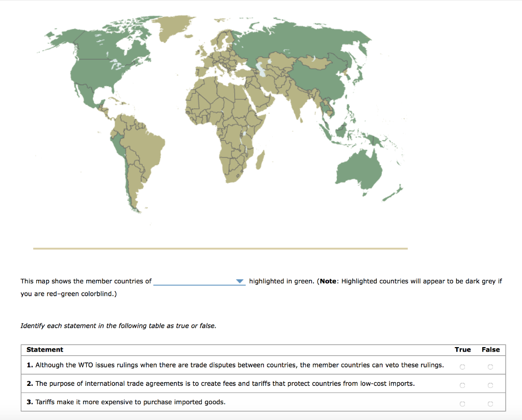Click the False column header
Image resolution: width=522 pixels, height=420 pixels.
490,350
